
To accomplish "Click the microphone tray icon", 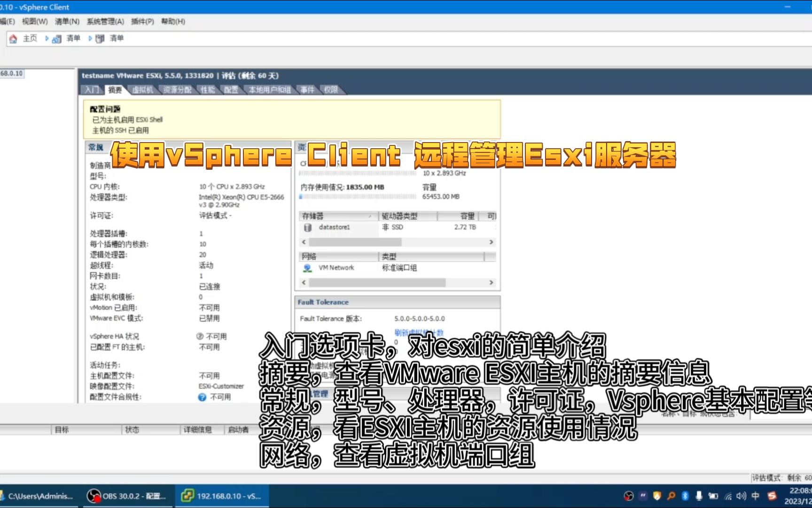I will (x=699, y=496).
